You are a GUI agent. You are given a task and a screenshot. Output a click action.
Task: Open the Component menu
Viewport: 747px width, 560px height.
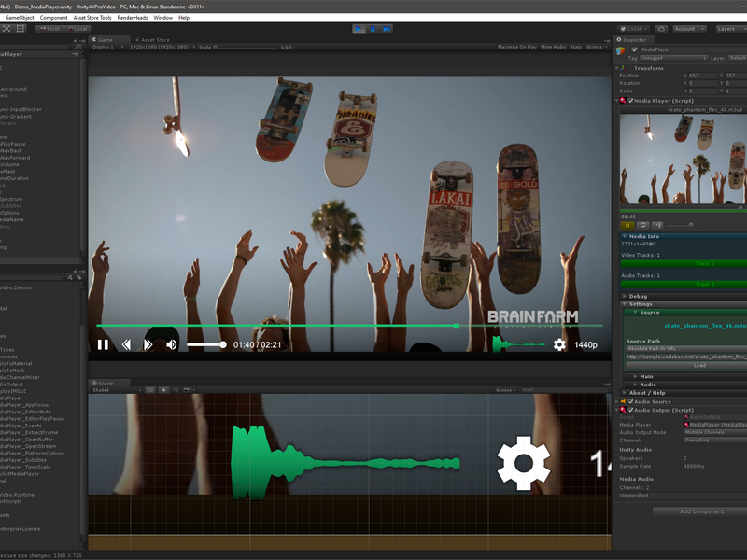click(53, 18)
